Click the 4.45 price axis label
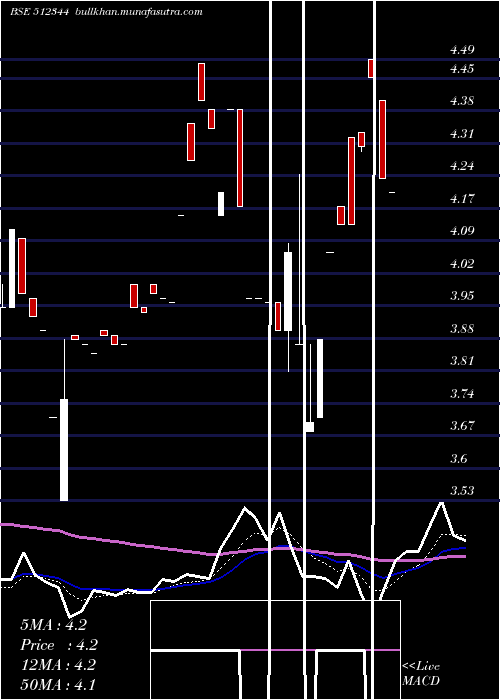This screenshot has height=700, width=500. [462, 69]
